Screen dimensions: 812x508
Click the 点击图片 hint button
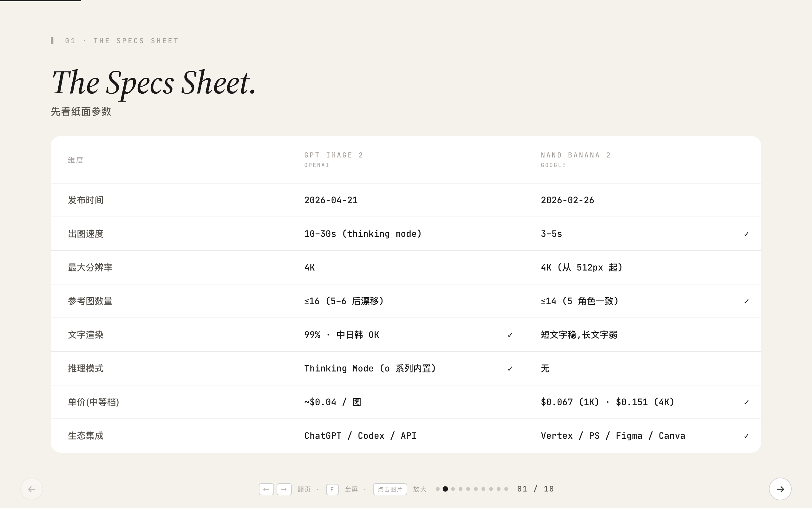click(x=390, y=489)
